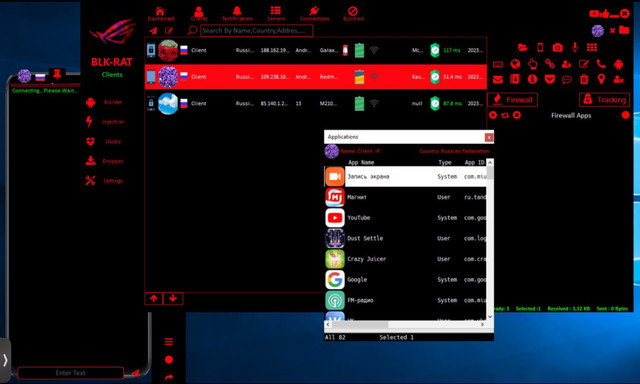640x384 pixels.
Task: Click the pointing hand icon in tools panel
Action: pos(533,64)
